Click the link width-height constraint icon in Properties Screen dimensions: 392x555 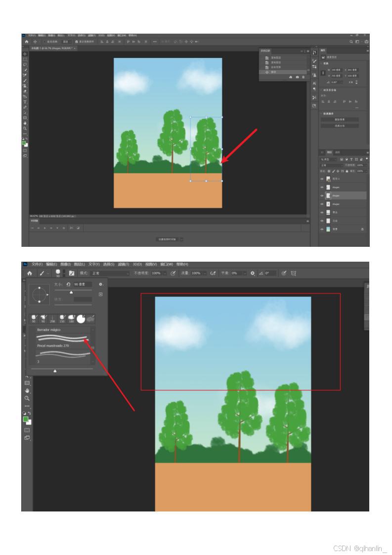coord(323,73)
